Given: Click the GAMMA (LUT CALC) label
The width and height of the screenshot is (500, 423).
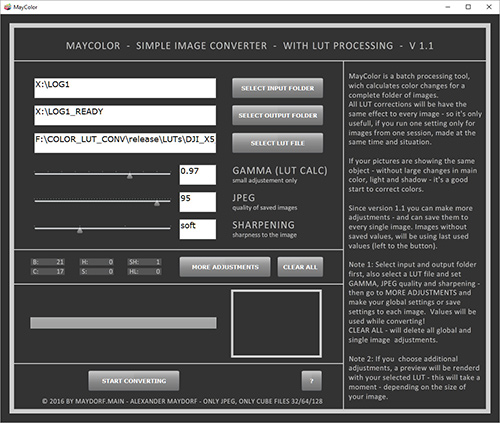Looking at the screenshot, I should click(x=280, y=171).
